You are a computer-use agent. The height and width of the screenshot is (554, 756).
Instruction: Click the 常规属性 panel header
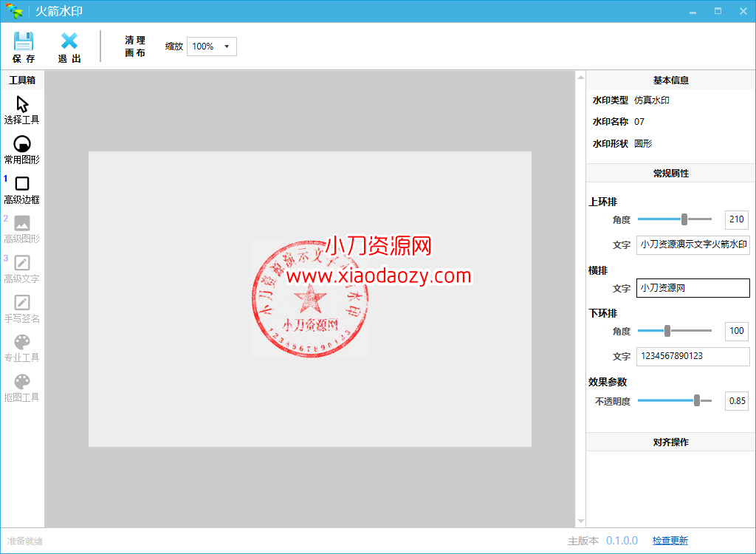[x=670, y=174]
